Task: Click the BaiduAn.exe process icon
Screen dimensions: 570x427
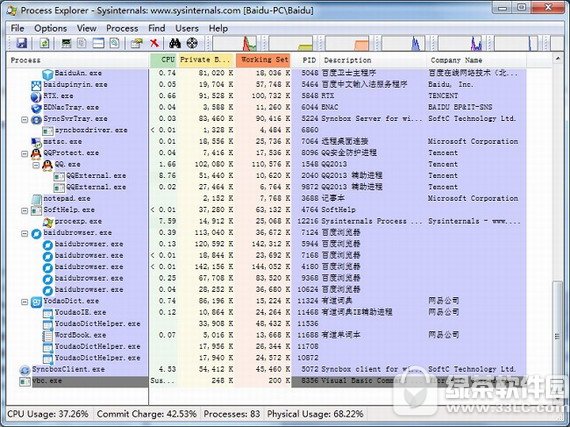Action: (48, 74)
